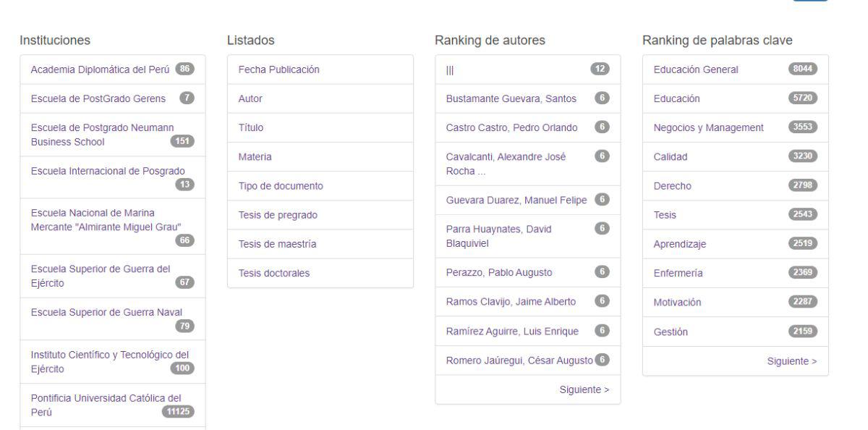Open Academia Diplomática del Perú institution
868x430 pixels.
tap(99, 69)
